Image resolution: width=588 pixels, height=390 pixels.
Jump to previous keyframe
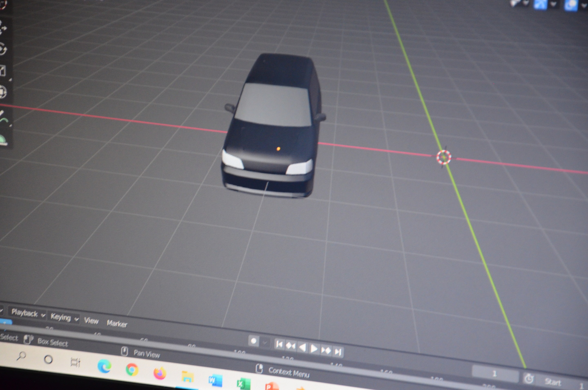pos(291,346)
